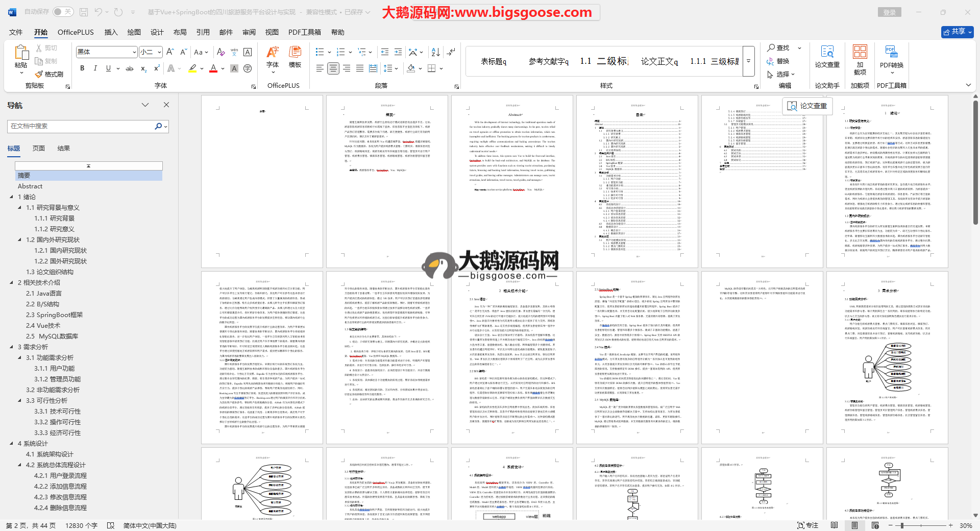
Task: Open the font name dropdown showing 黑体
Action: point(107,52)
